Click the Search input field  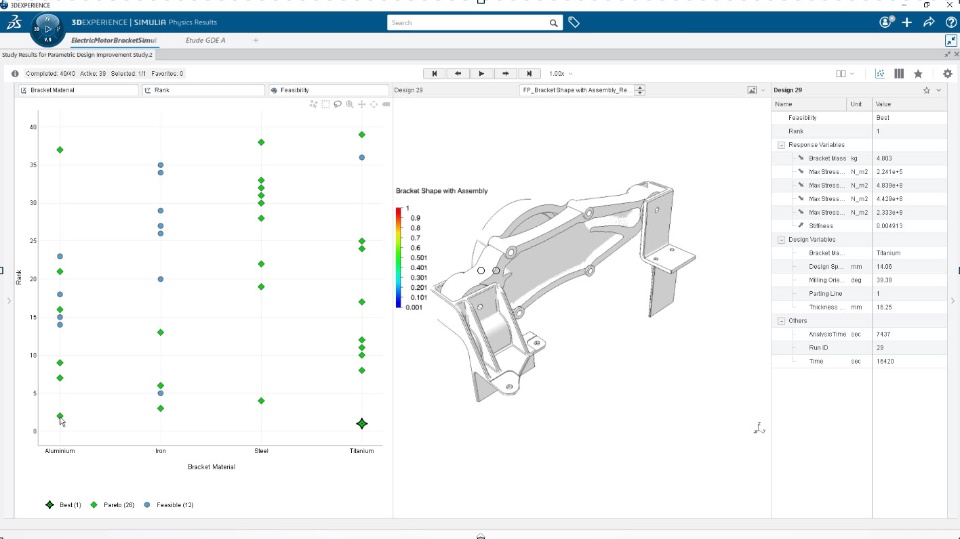(468, 23)
